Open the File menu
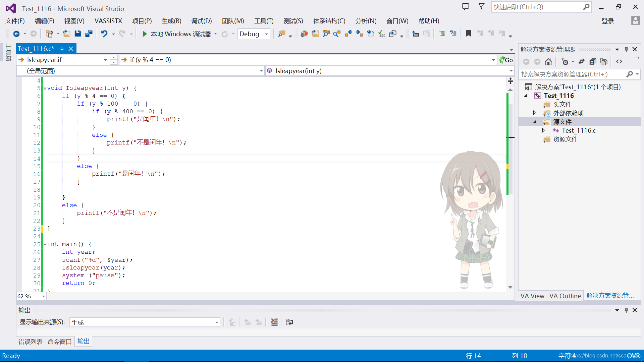This screenshot has height=362, width=644. pyautogui.click(x=15, y=21)
